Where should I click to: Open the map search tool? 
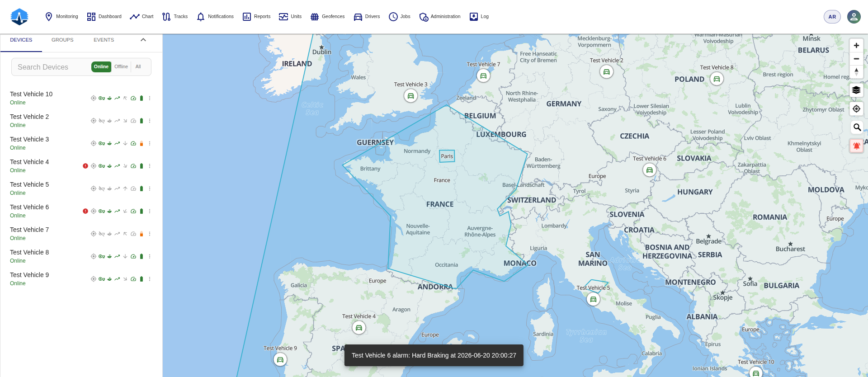856,127
